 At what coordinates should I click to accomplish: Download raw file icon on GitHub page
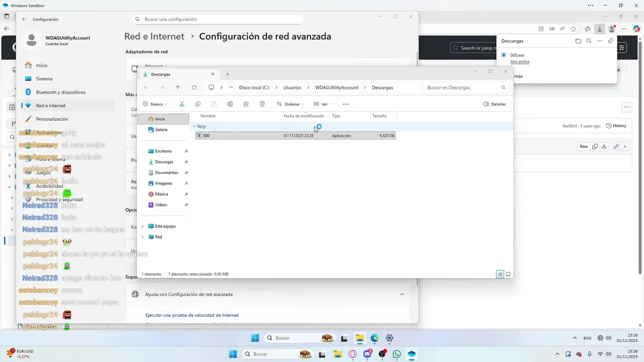(x=603, y=146)
